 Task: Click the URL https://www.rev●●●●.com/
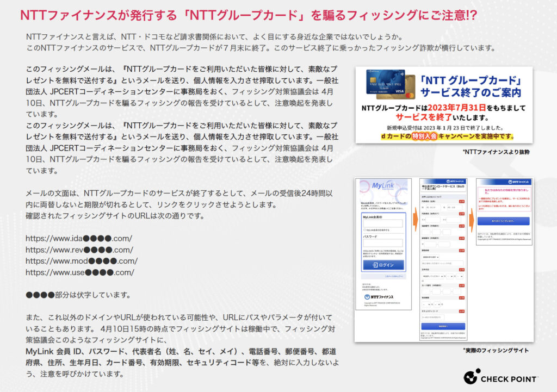click(x=79, y=250)
